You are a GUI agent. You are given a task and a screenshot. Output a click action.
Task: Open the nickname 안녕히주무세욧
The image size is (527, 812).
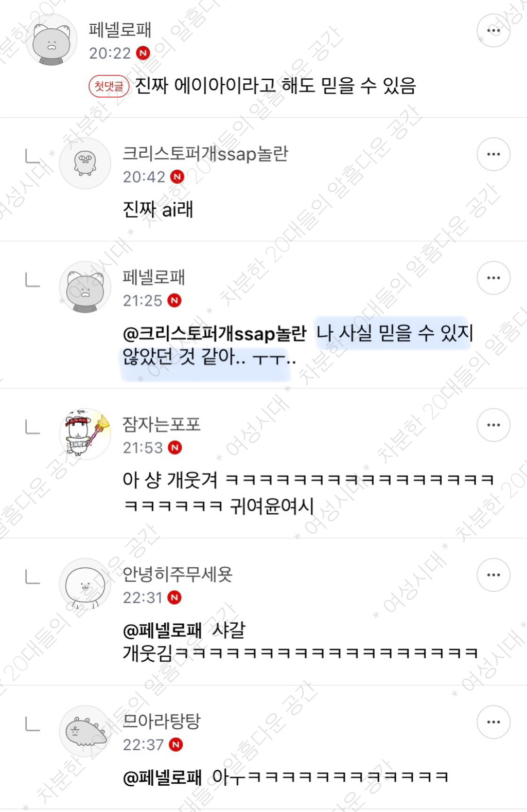coord(178,574)
